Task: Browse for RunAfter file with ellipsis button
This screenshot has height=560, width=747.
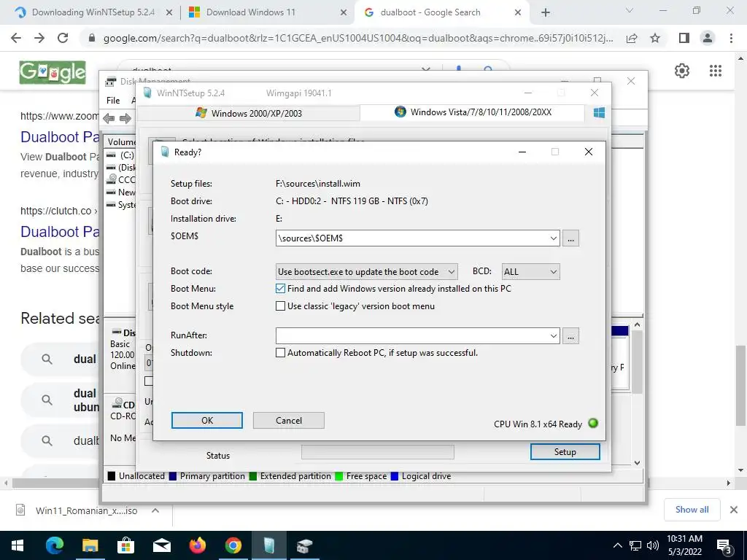Action: (570, 335)
